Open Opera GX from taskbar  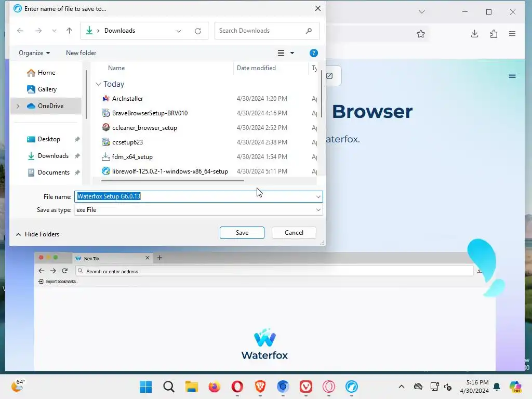click(x=329, y=387)
